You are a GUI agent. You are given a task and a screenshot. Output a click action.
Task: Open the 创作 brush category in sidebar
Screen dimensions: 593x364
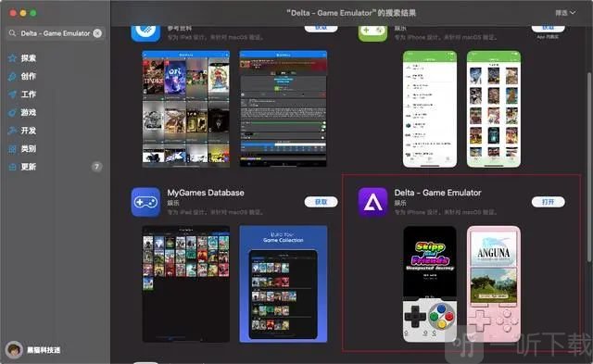(22, 76)
